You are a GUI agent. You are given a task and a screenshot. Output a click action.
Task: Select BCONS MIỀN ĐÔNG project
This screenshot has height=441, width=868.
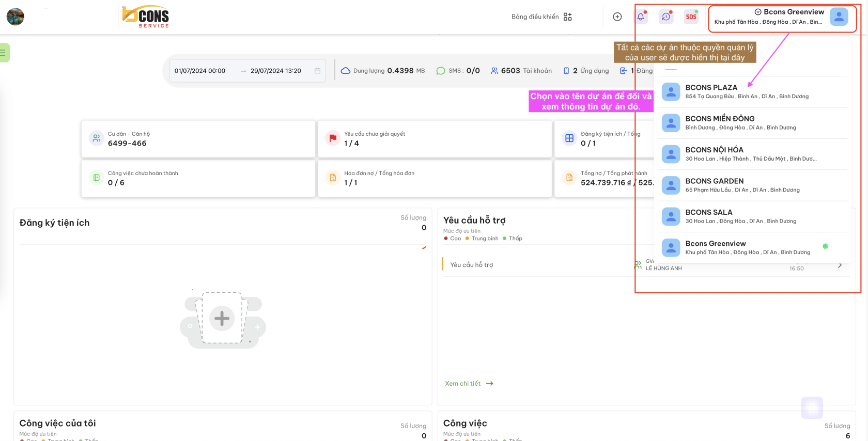(753, 123)
